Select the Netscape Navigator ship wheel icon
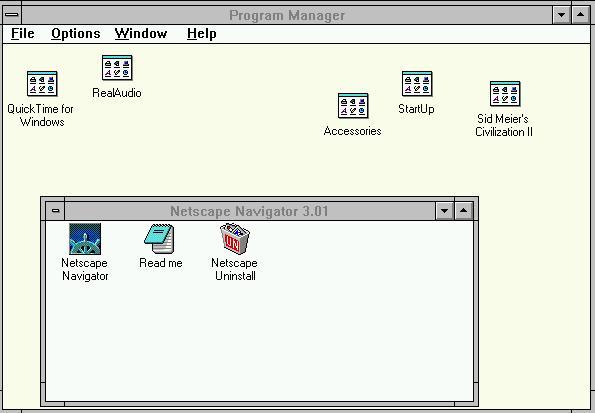The width and height of the screenshot is (595, 413). pos(85,239)
